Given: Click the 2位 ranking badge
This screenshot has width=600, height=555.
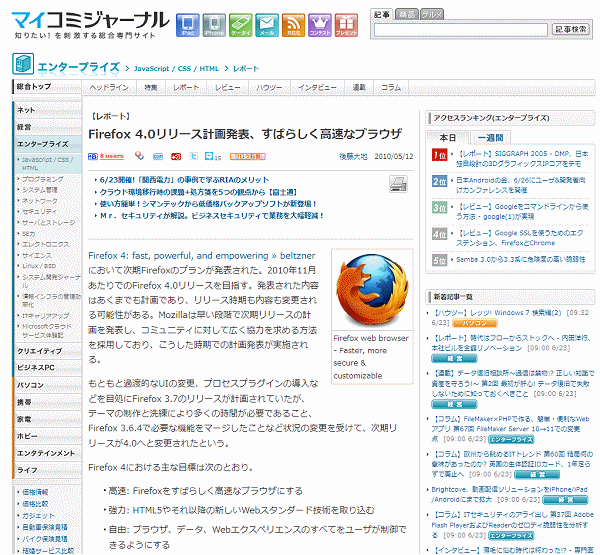Looking at the screenshot, I should click(440, 181).
